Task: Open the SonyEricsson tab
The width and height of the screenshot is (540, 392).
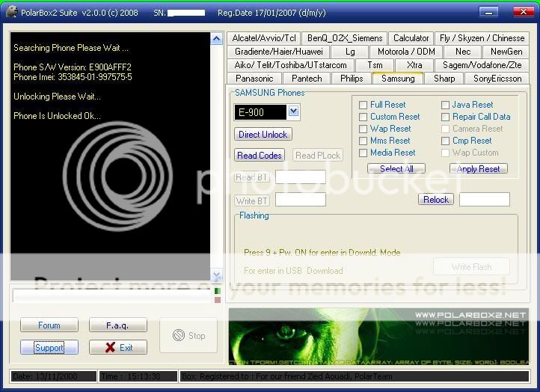Action: pos(497,79)
